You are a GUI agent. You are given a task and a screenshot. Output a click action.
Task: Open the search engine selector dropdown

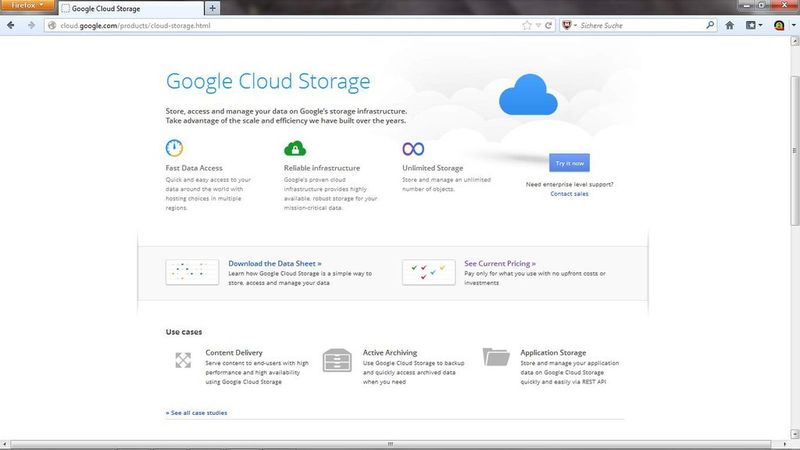pos(569,25)
